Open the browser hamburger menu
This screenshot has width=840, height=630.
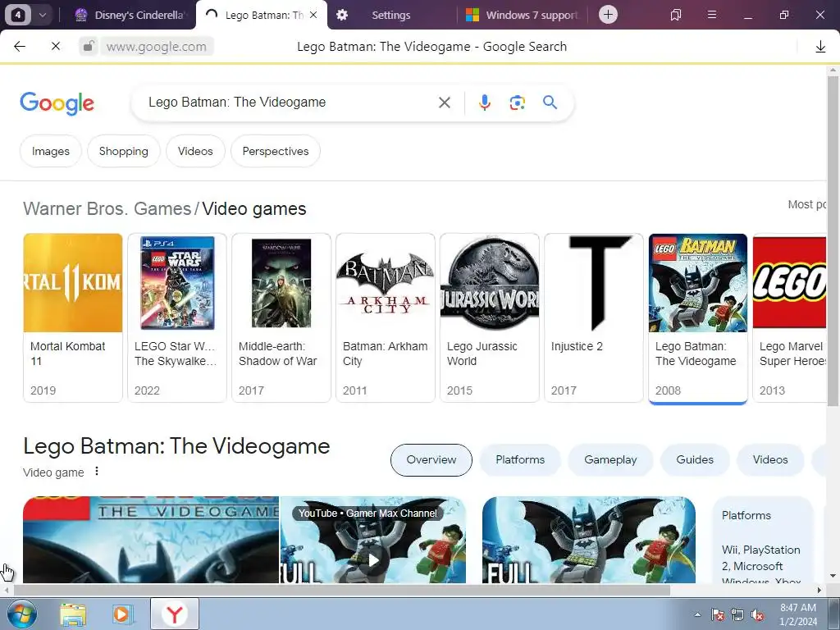(x=712, y=15)
